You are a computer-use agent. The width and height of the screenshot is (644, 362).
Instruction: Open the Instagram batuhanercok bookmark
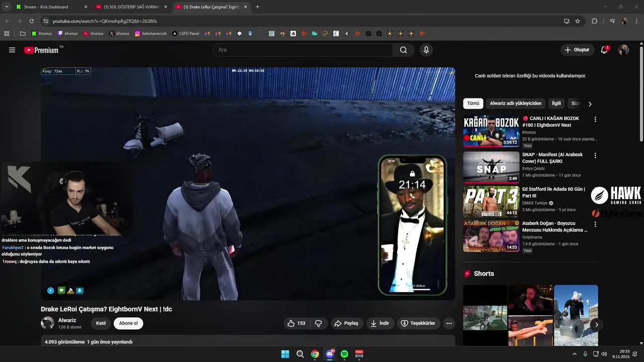click(x=151, y=34)
